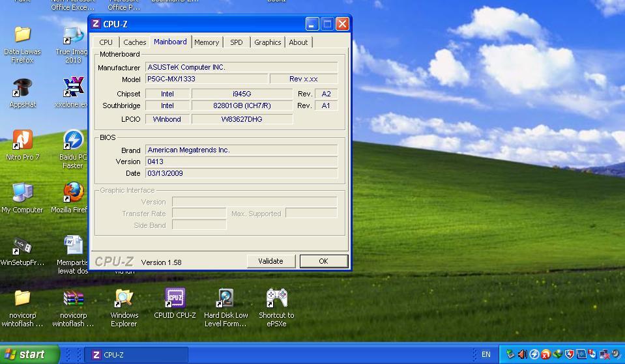Click the southbridge revision A1 value
The image size is (625, 364).
[326, 105]
